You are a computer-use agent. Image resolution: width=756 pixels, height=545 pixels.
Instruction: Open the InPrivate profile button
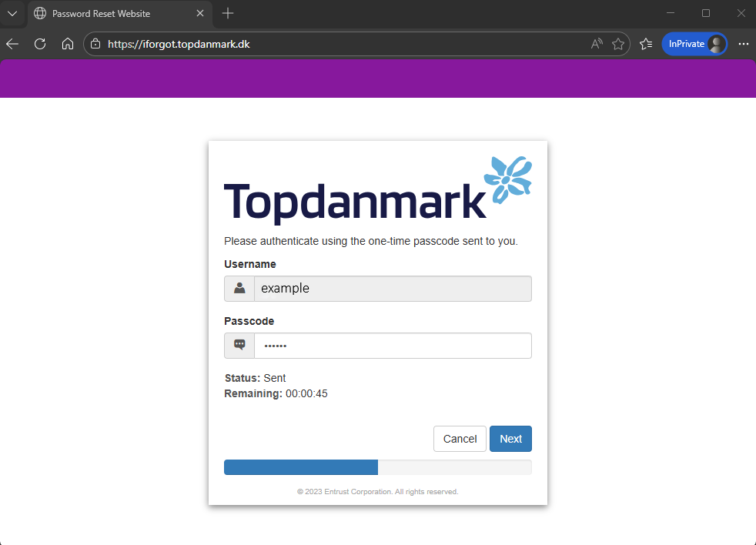694,44
